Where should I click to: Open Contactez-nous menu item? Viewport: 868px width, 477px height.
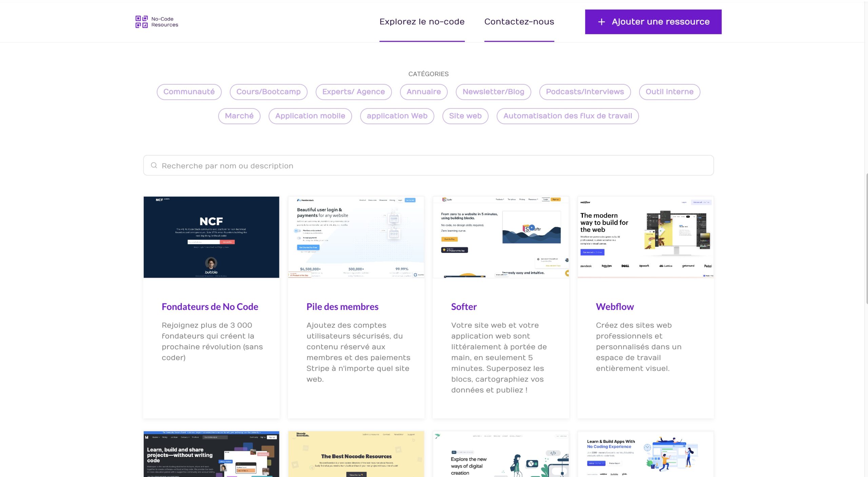519,22
